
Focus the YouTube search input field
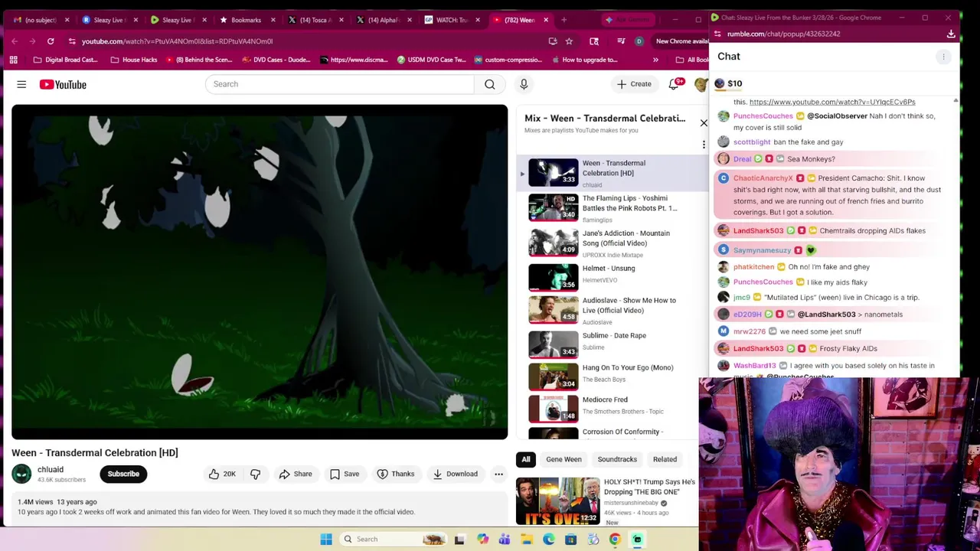(339, 84)
